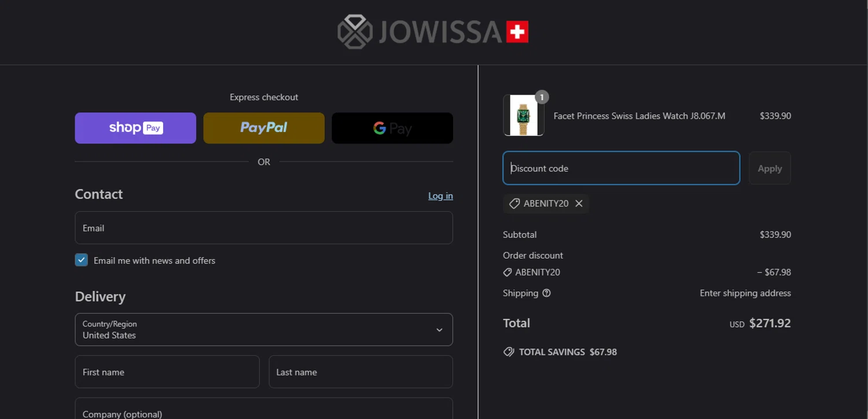Click the Enter shipping address text
The image size is (868, 419).
click(x=745, y=293)
